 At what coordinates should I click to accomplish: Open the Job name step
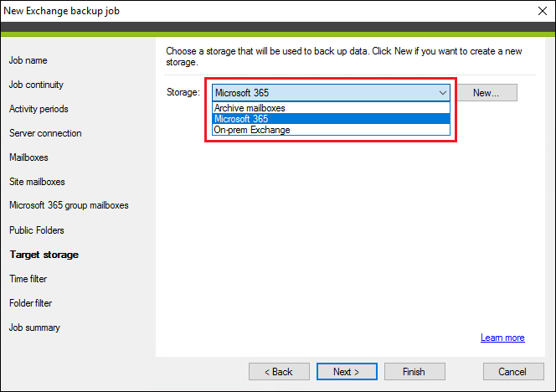click(28, 60)
